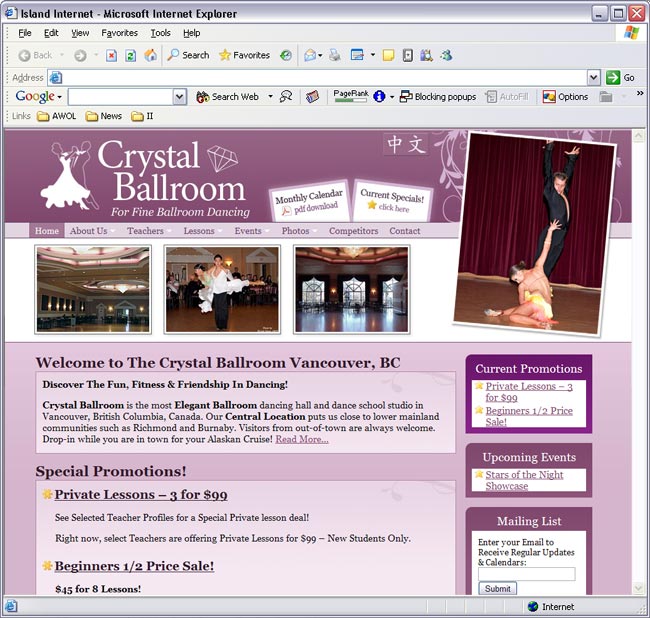
Task: Go to Home page icon
Action: tap(150, 55)
